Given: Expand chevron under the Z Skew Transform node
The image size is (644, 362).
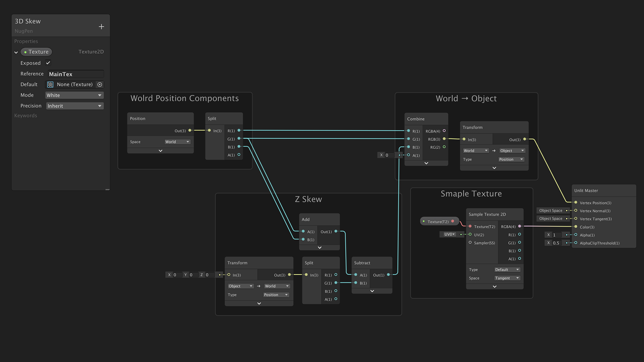Looking at the screenshot, I should point(259,303).
